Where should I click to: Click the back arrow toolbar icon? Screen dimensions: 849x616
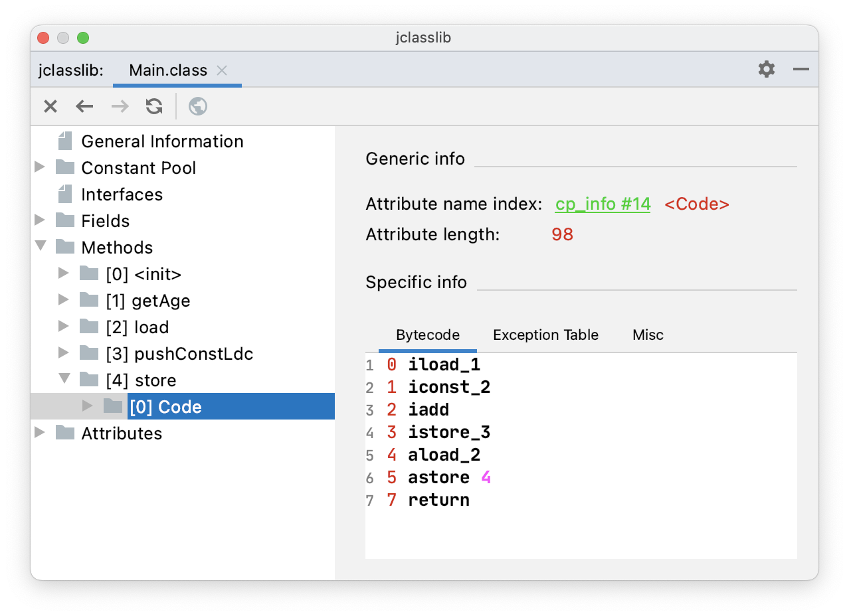(x=84, y=106)
